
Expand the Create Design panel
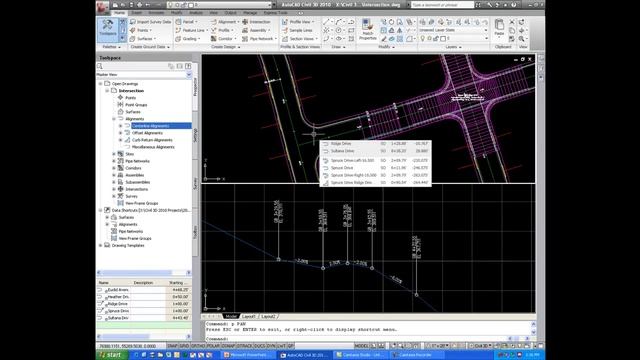tap(226, 47)
